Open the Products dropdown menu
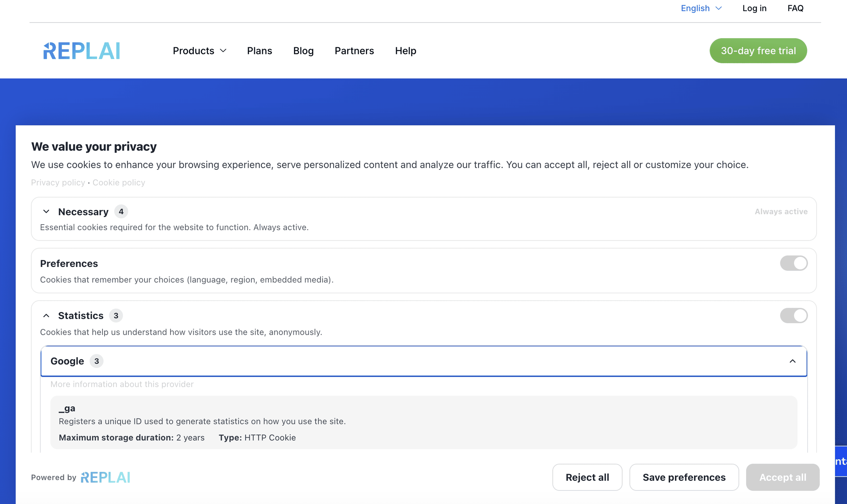This screenshot has height=504, width=847. pyautogui.click(x=199, y=51)
